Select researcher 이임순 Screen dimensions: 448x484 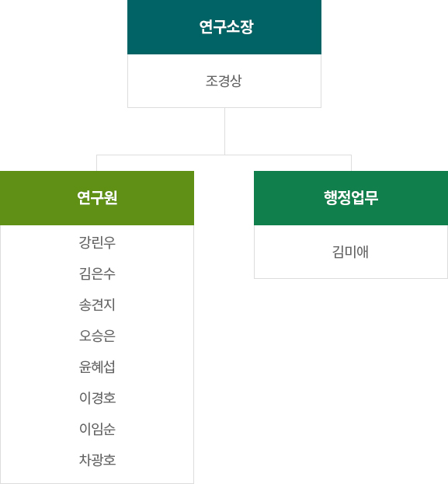click(97, 429)
